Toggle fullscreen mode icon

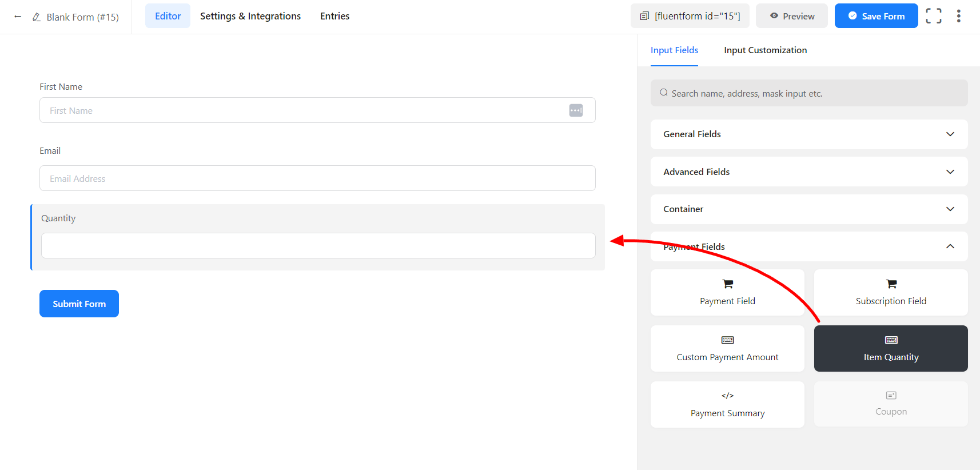click(933, 16)
